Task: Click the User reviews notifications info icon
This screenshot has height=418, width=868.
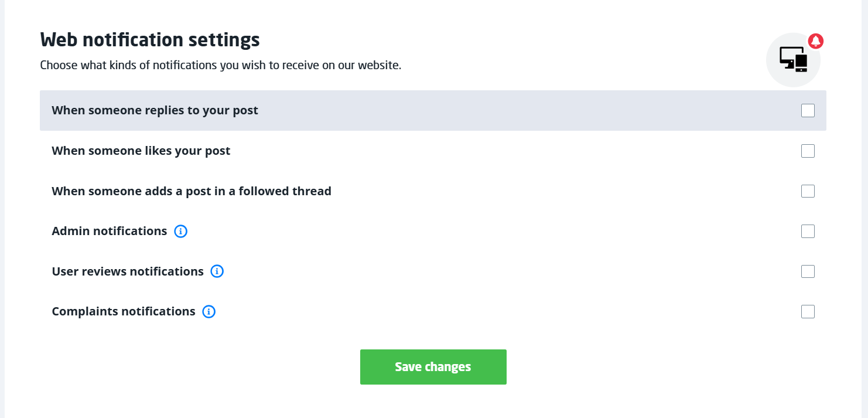Action: coord(217,271)
